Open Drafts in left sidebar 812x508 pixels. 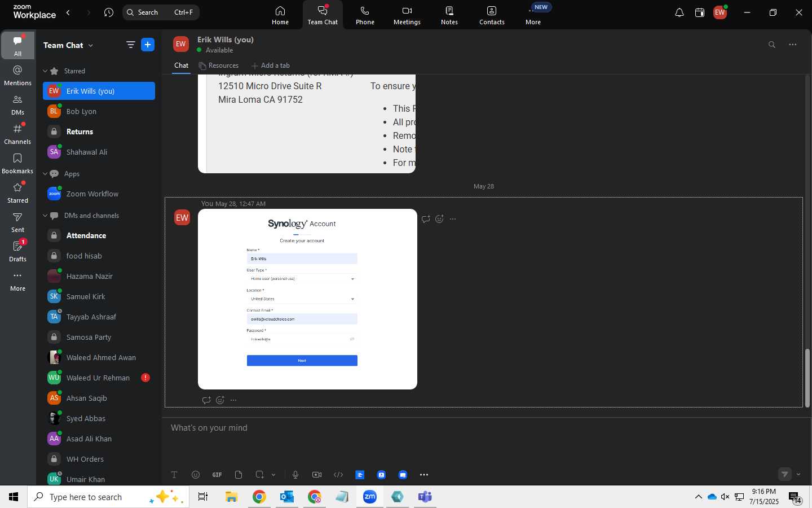point(18,252)
